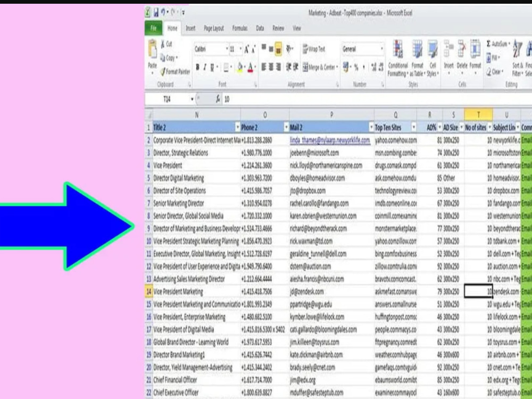
Task: Switch to the Insert tab
Action: pos(190,29)
